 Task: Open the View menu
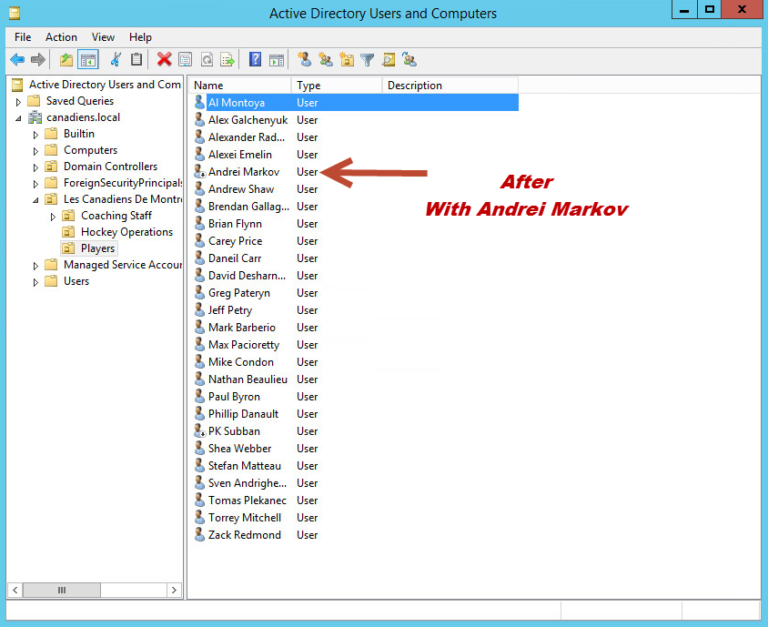(103, 37)
